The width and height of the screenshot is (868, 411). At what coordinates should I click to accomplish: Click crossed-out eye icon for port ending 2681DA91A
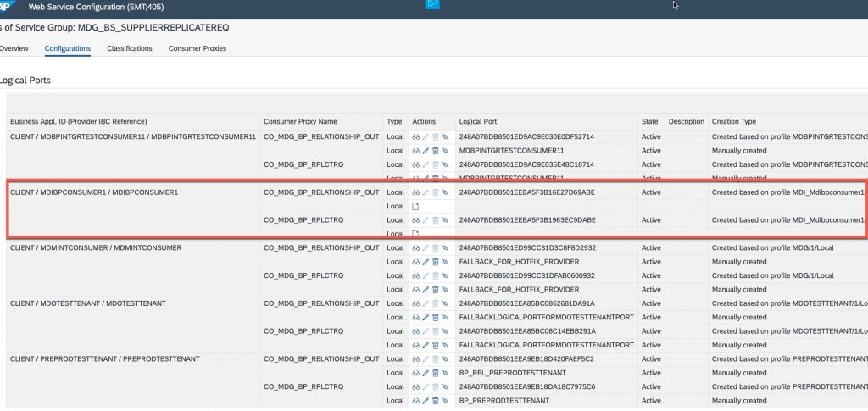point(445,303)
